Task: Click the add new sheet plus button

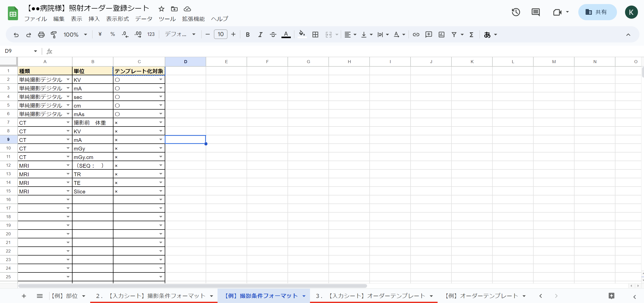Action: point(24,296)
